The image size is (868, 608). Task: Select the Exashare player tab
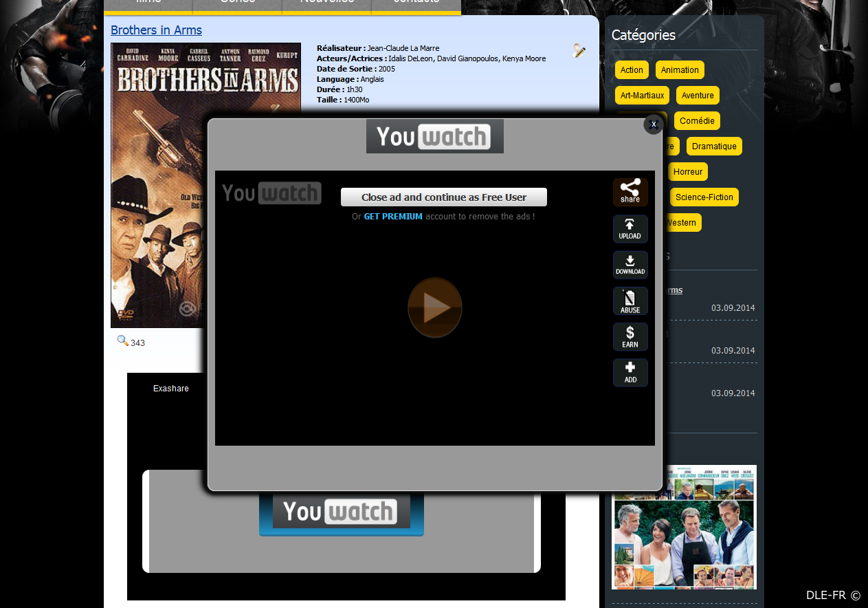[170, 389]
